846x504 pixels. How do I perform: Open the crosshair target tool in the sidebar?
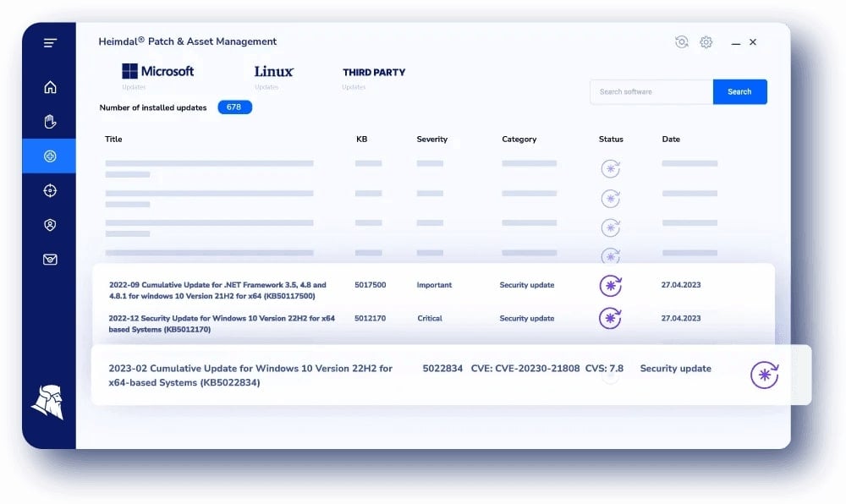(x=49, y=190)
